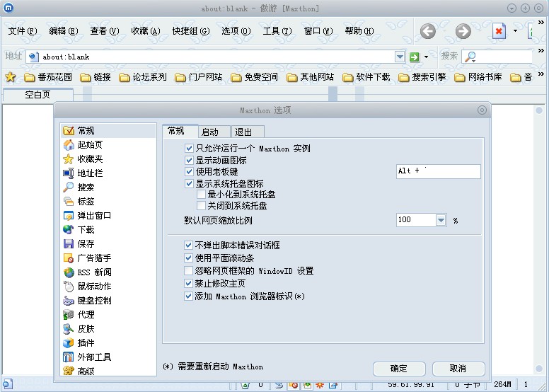Image resolution: width=549 pixels, height=392 pixels.
Task: Click the ad blocker icon in status bar
Action: (294, 386)
